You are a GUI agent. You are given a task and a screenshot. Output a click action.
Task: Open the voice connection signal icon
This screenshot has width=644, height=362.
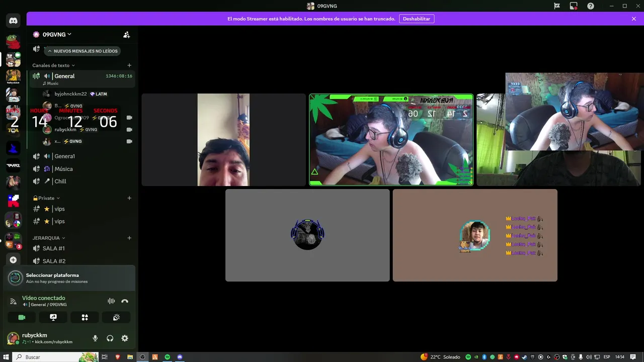(13, 301)
